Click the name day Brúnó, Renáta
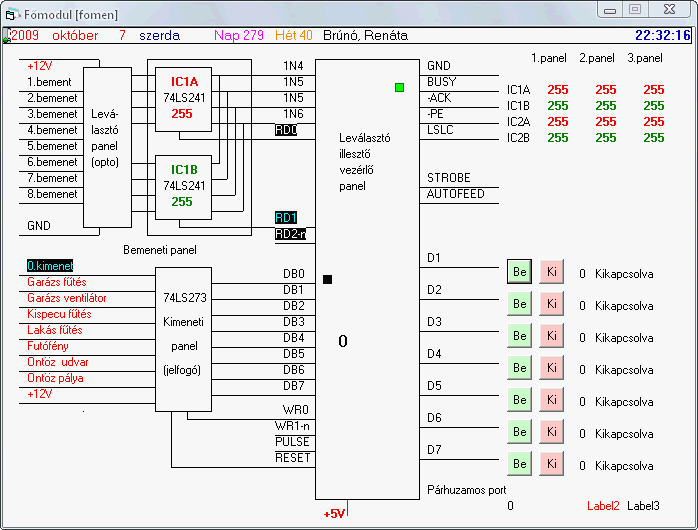The width and height of the screenshot is (698, 530). tap(365, 35)
